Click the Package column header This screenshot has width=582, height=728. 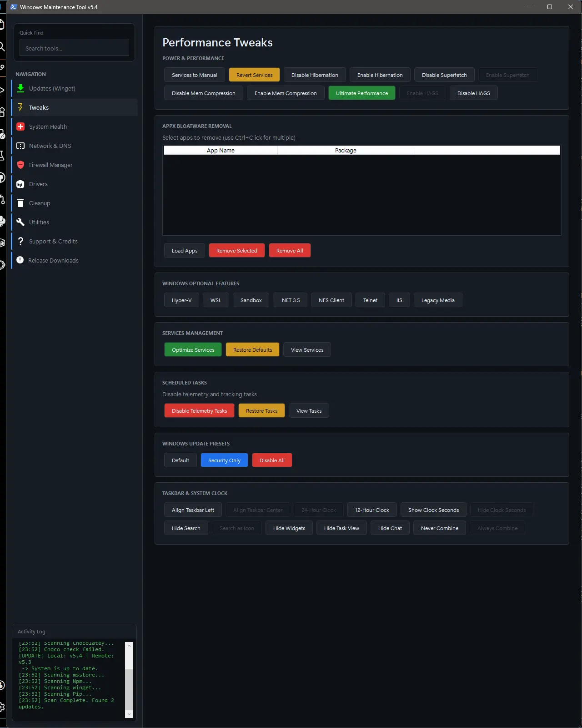346,151
